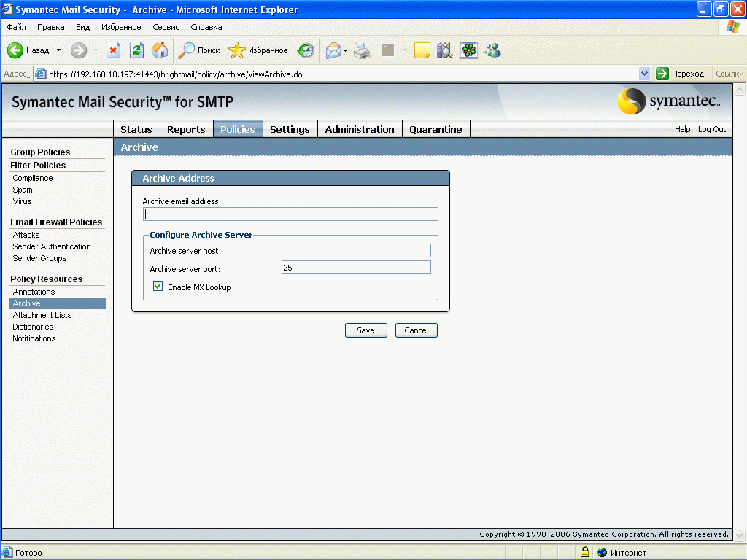The image size is (747, 560).
Task: Open the Файл menu
Action: pyautogui.click(x=16, y=27)
